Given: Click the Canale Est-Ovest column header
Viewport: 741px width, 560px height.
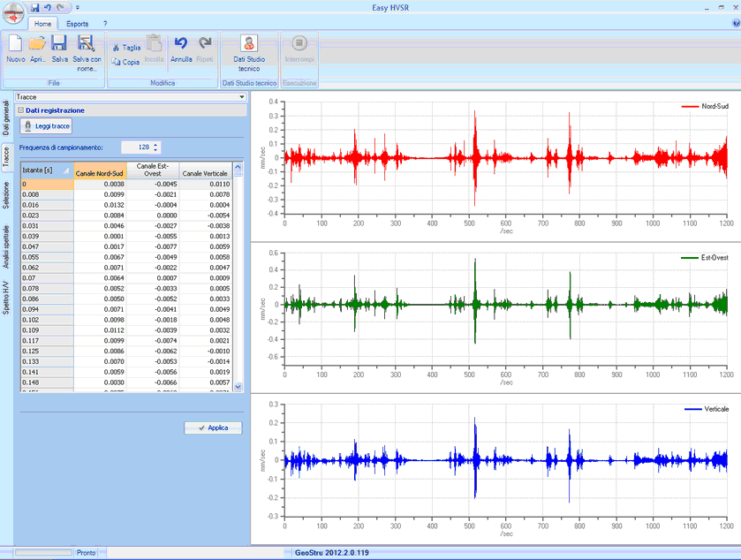Looking at the screenshot, I should click(153, 170).
